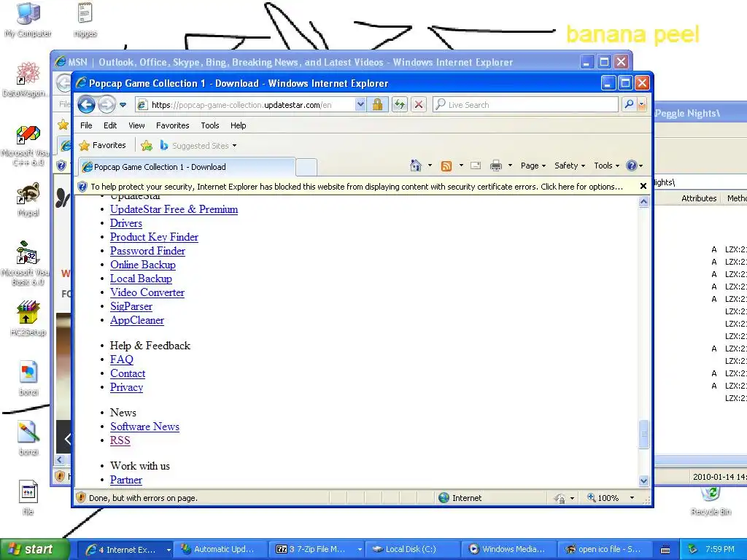The image size is (747, 560).
Task: Open the Favorites menu
Action: click(x=172, y=125)
